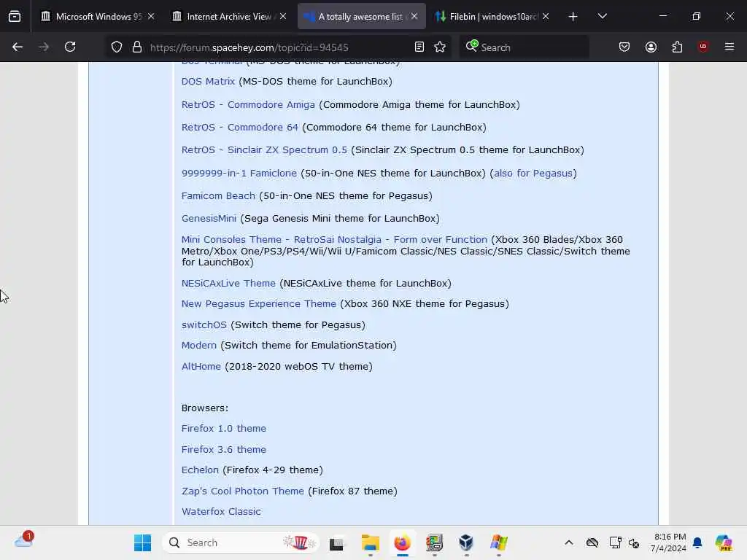Open RetrOS - Commodore 64 link
This screenshot has width=747, height=560.
tap(239, 128)
